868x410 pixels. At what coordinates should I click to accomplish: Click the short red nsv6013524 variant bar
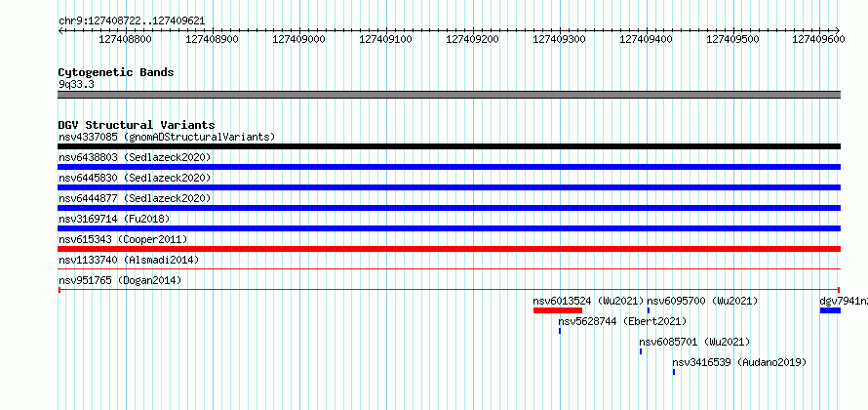[x=558, y=310]
